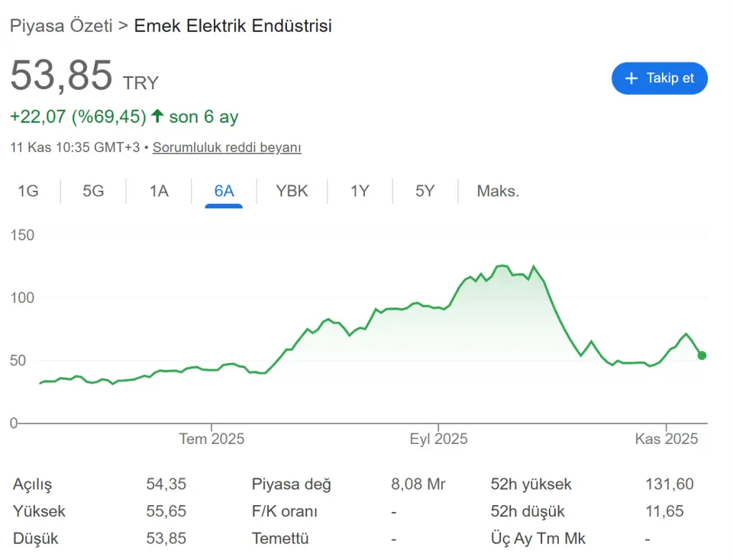Select the 6A six-month tab

pyautogui.click(x=224, y=191)
